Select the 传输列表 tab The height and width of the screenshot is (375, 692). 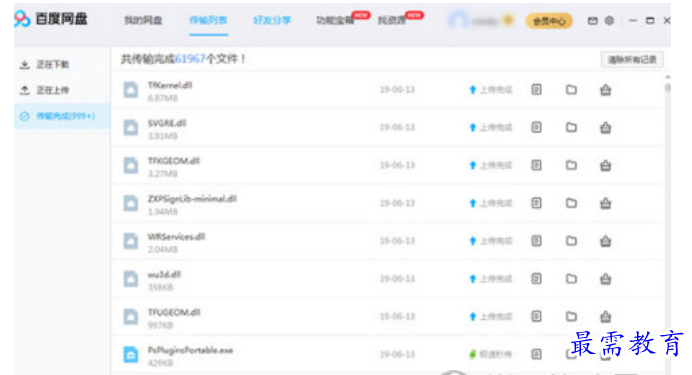pyautogui.click(x=208, y=20)
